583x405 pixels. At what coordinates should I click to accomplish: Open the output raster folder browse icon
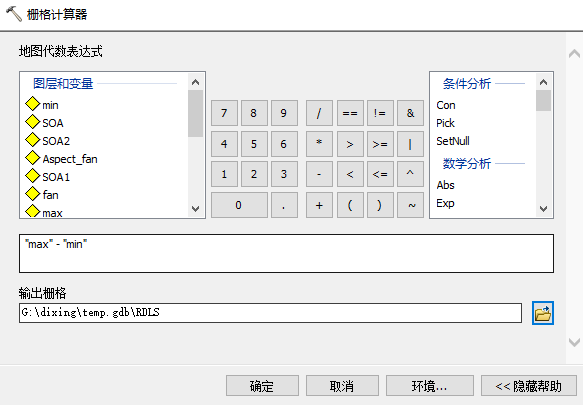pos(542,313)
